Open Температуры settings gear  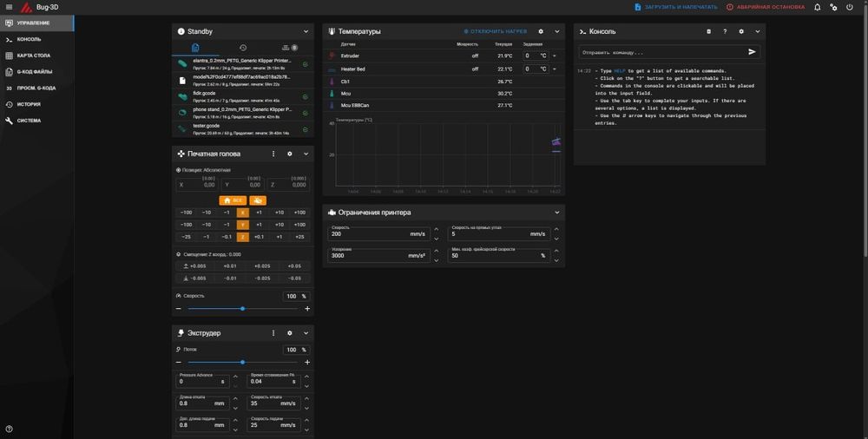pos(541,31)
